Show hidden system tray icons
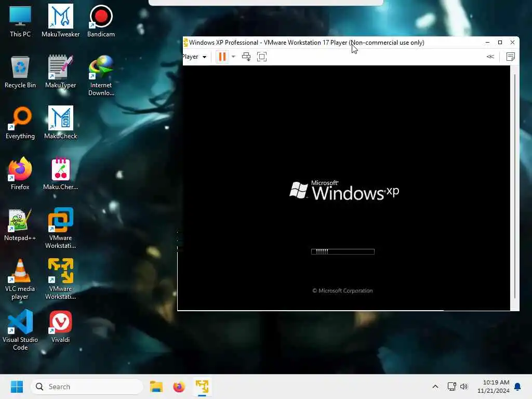Image resolution: width=532 pixels, height=399 pixels. point(435,387)
